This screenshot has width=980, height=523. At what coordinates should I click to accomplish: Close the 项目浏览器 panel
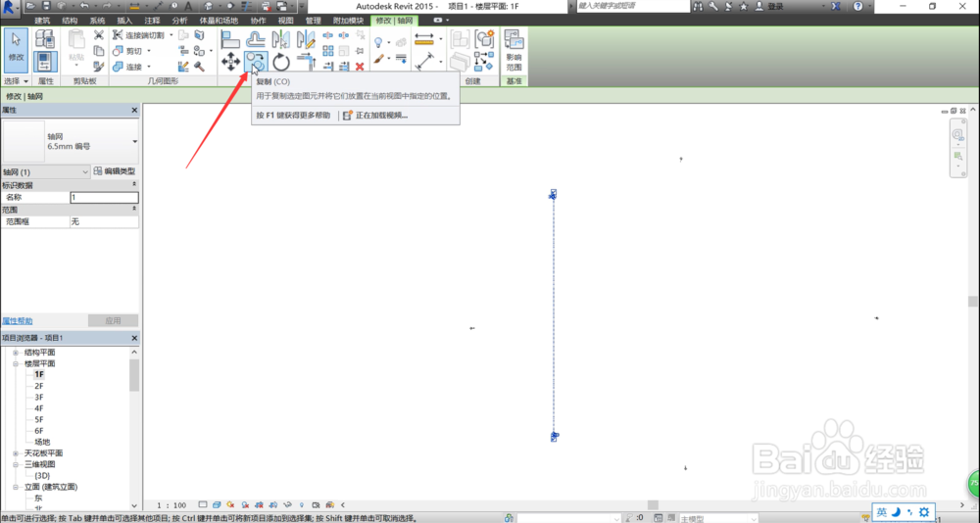coord(134,338)
